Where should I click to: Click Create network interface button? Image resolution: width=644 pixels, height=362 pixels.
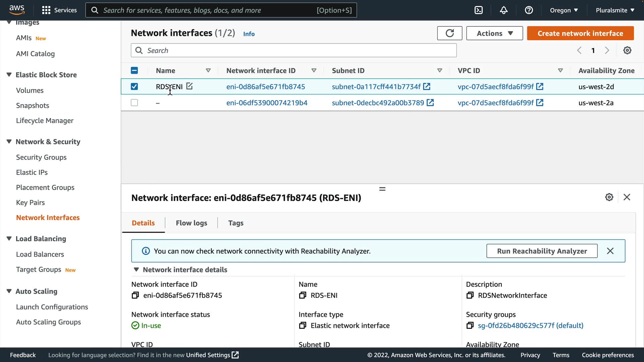(x=580, y=33)
